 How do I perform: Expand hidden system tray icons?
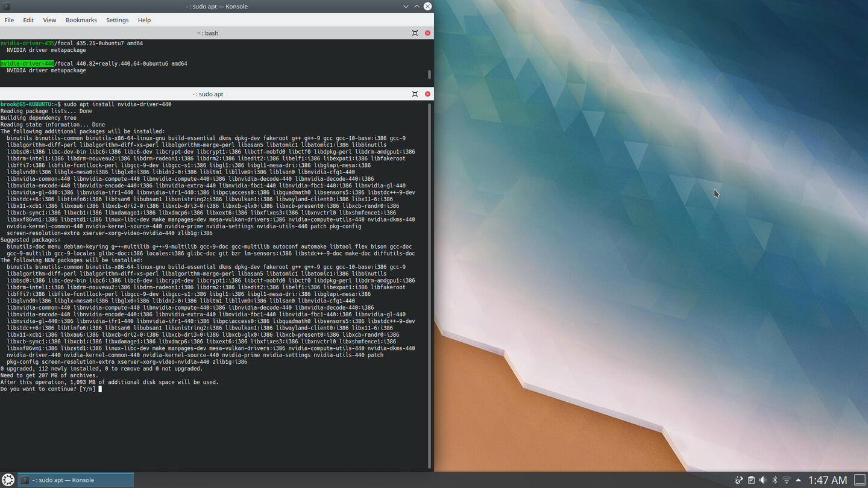[x=799, y=480]
